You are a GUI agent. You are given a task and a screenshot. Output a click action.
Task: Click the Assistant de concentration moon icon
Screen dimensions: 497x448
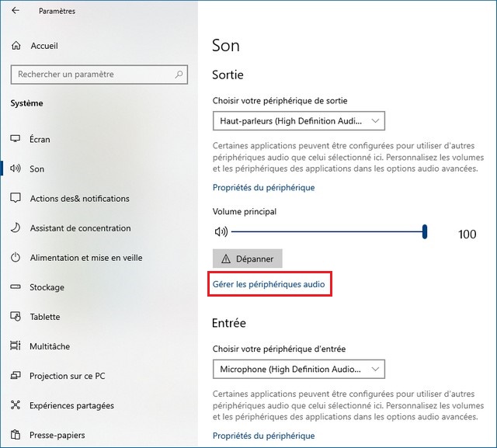(x=16, y=228)
